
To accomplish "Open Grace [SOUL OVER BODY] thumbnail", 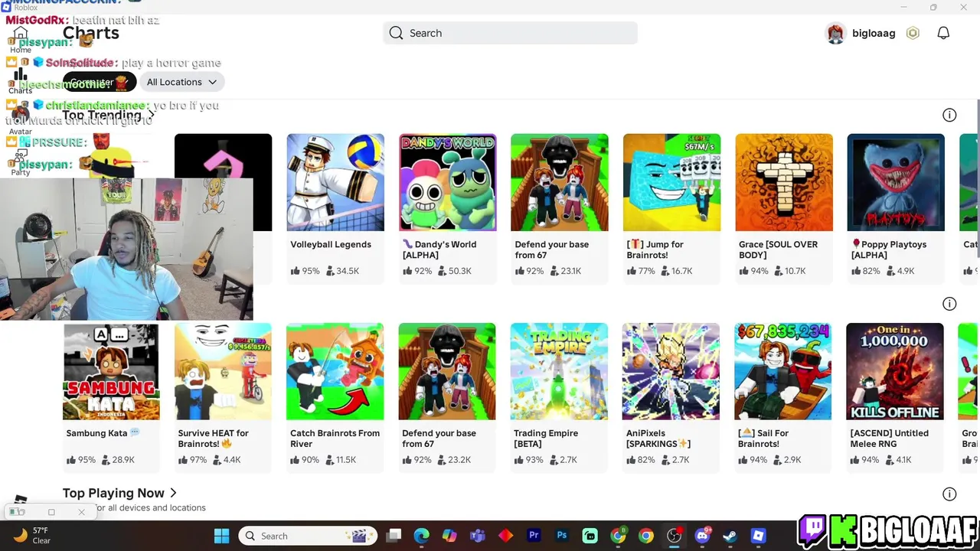I will [784, 182].
